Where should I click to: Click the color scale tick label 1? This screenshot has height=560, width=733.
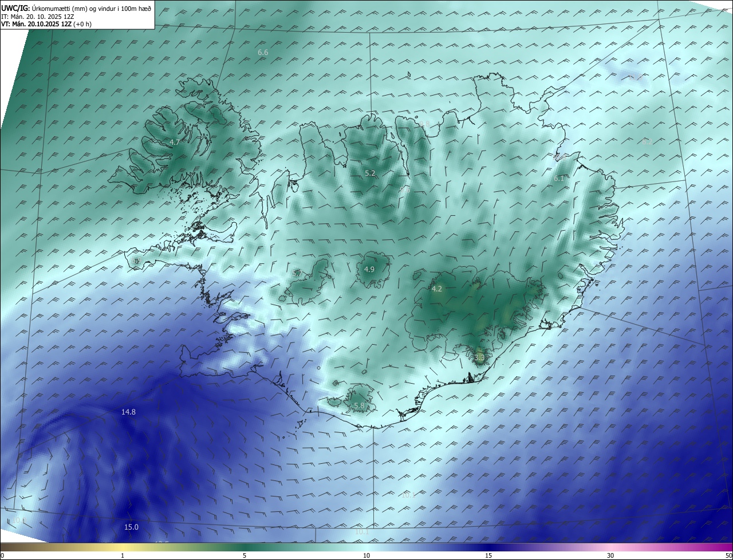pos(123,556)
